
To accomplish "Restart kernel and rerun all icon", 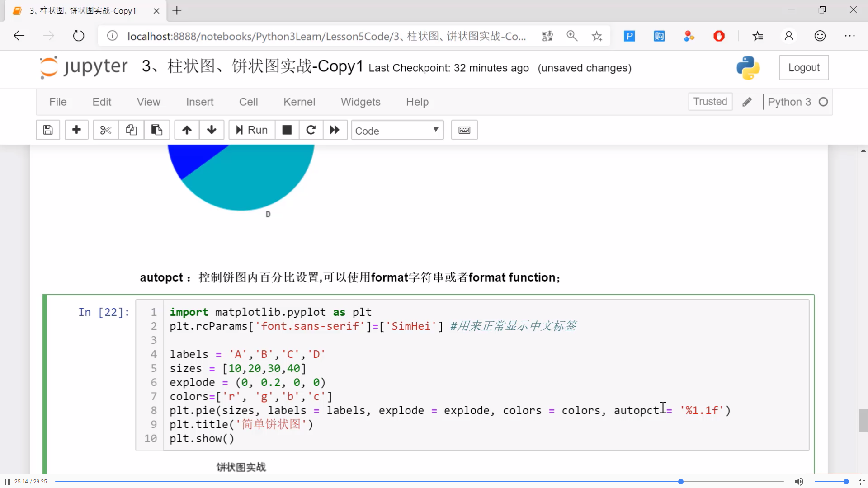I will (335, 130).
